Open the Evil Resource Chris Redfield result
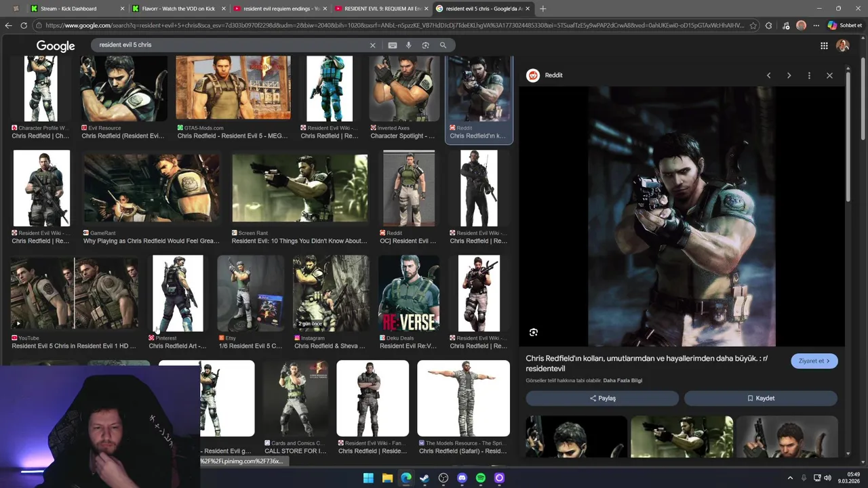Screen dimensions: 868x488 [x=123, y=98]
